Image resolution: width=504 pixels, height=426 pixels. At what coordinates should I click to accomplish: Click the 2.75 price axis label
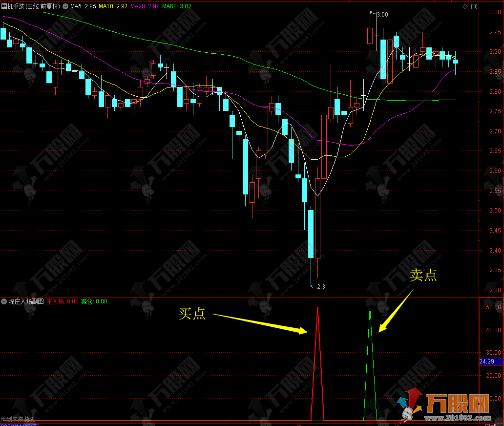click(x=495, y=111)
